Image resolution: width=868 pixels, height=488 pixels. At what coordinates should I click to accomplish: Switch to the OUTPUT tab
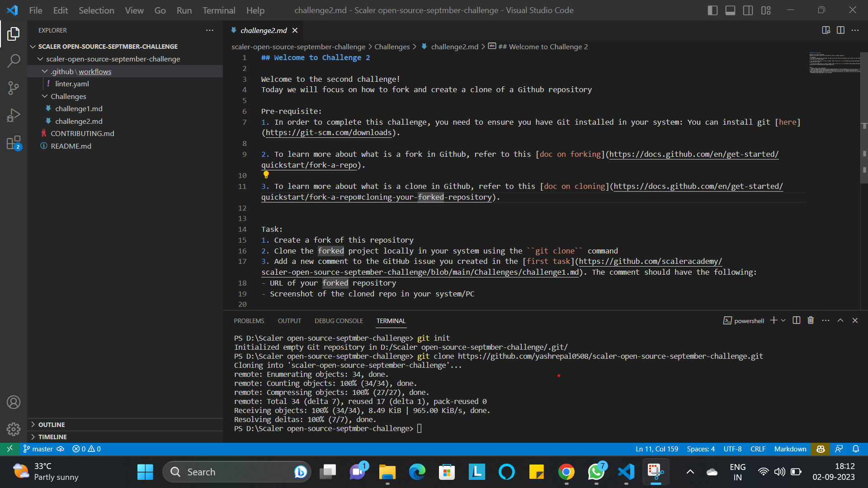point(289,320)
